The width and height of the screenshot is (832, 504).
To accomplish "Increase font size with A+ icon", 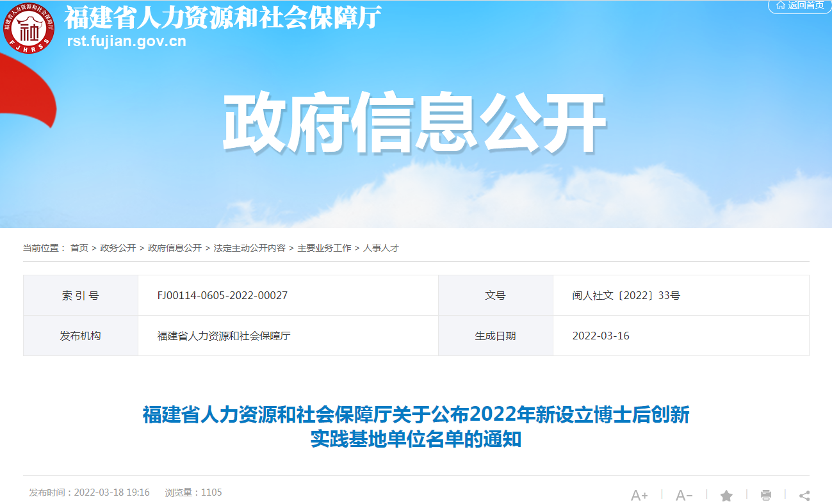I will click(639, 495).
